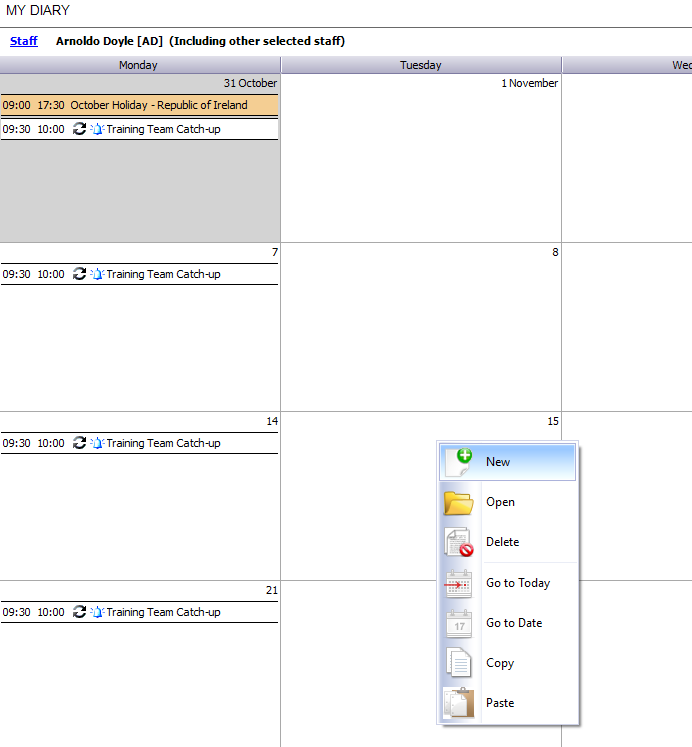Click the yellow folder Open icon
692x747 pixels.
(x=458, y=503)
